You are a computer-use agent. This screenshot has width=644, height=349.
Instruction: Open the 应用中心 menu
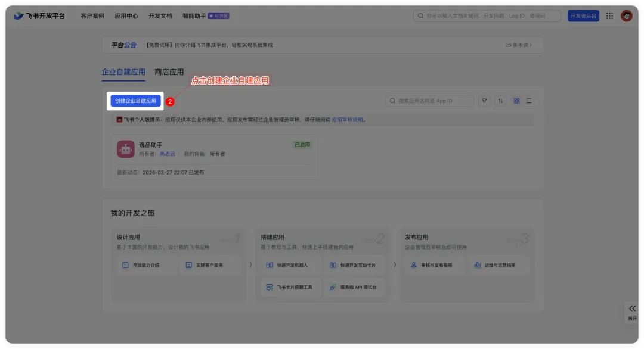coord(126,16)
